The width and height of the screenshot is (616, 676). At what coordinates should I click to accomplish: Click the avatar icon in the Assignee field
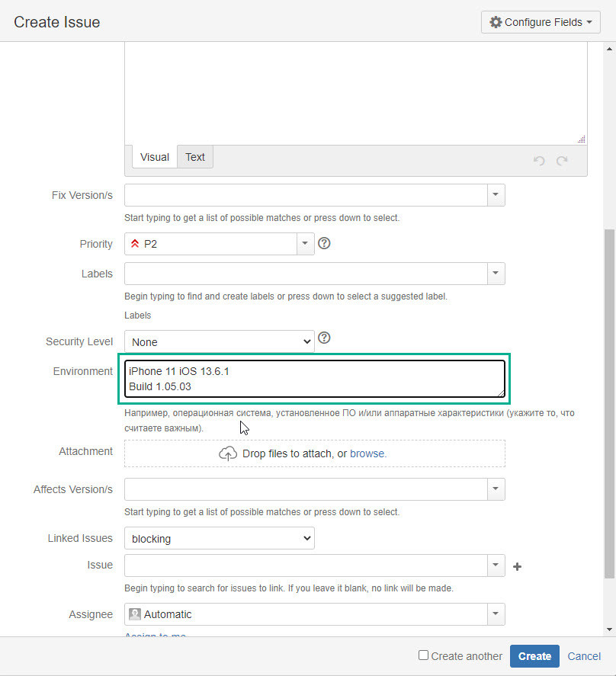pos(135,614)
